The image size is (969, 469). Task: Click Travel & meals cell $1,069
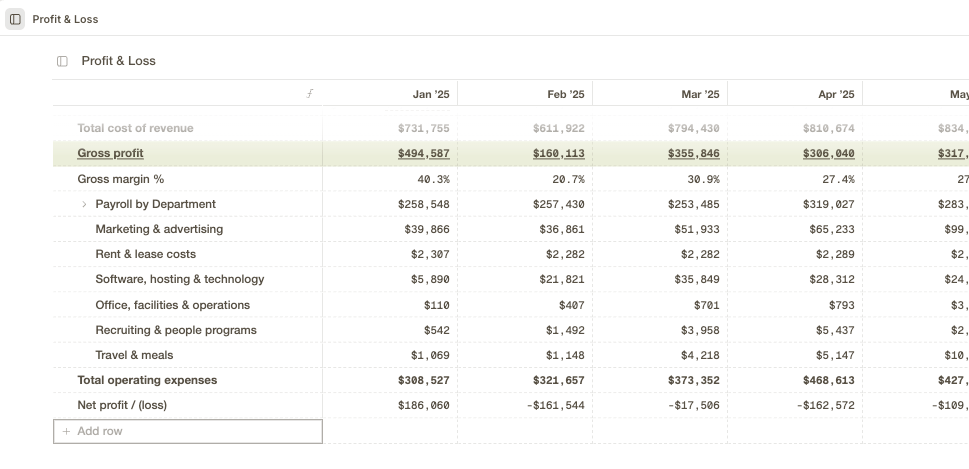click(430, 355)
